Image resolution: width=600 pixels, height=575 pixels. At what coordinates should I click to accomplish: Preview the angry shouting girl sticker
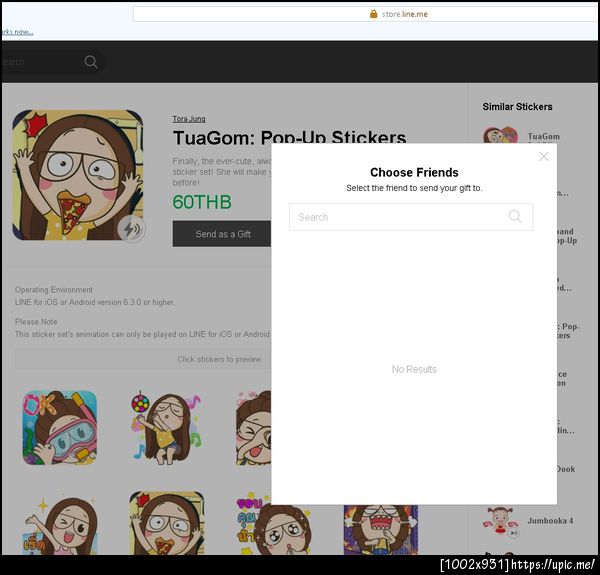[381, 530]
